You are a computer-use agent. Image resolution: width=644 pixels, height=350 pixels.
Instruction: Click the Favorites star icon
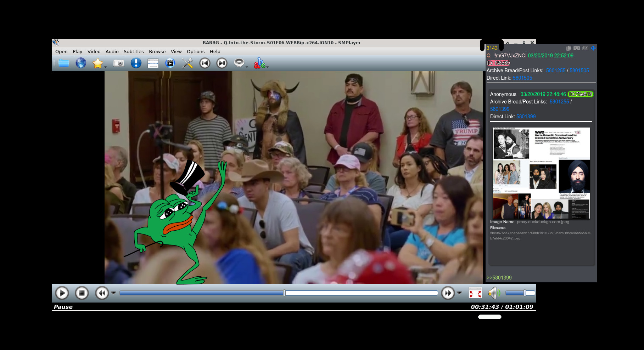(x=97, y=63)
